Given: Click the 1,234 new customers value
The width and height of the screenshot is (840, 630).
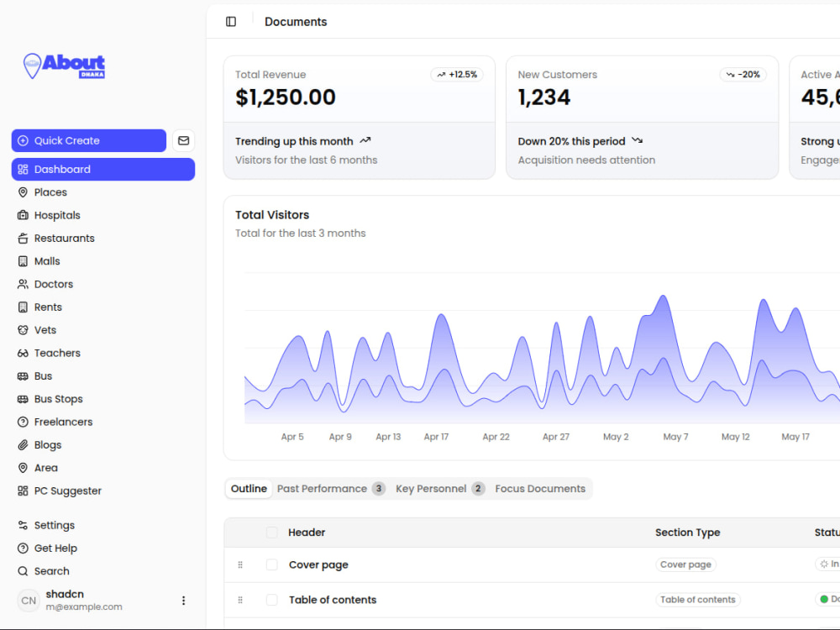Looking at the screenshot, I should click(x=544, y=97).
